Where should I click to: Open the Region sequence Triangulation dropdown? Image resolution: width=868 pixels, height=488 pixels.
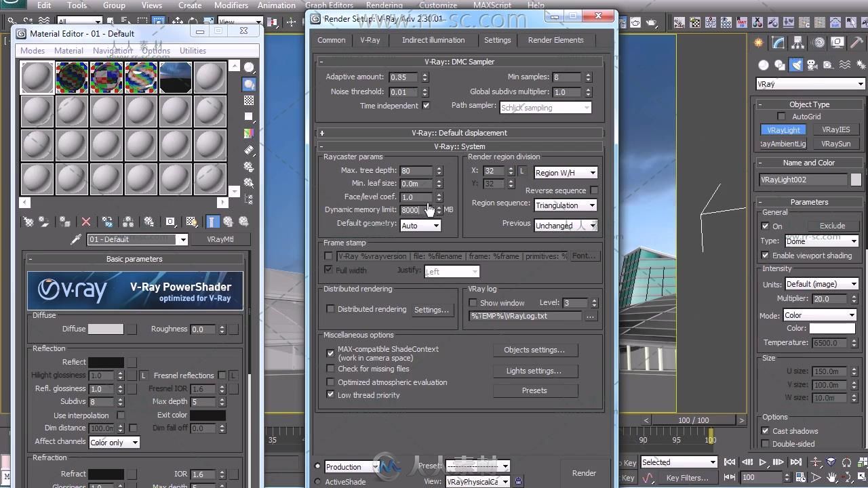tap(566, 205)
